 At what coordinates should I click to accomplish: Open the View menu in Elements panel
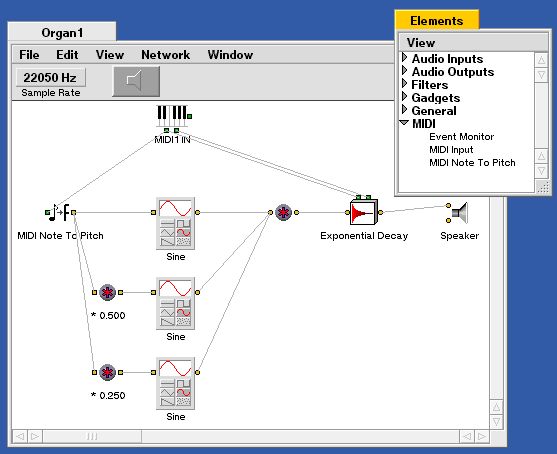421,43
